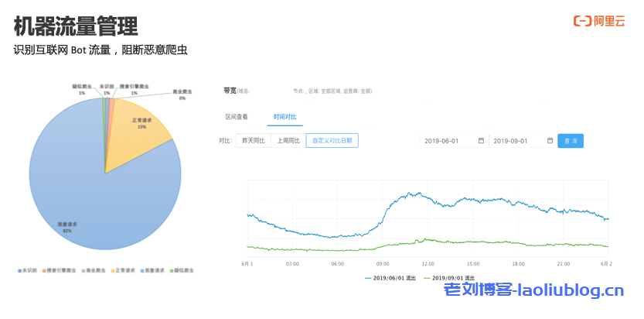Viewport: 644px width, 319px height.
Task: Open calendar icon for 2019-09-01 date
Action: pos(550,141)
